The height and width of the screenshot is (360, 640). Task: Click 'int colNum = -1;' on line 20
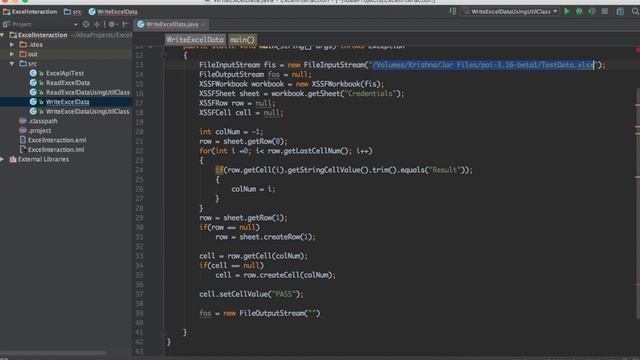231,132
